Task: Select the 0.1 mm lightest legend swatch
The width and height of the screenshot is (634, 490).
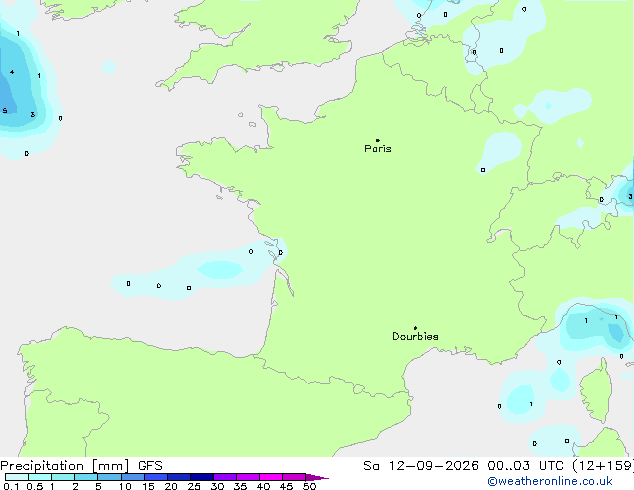Action: point(17,477)
